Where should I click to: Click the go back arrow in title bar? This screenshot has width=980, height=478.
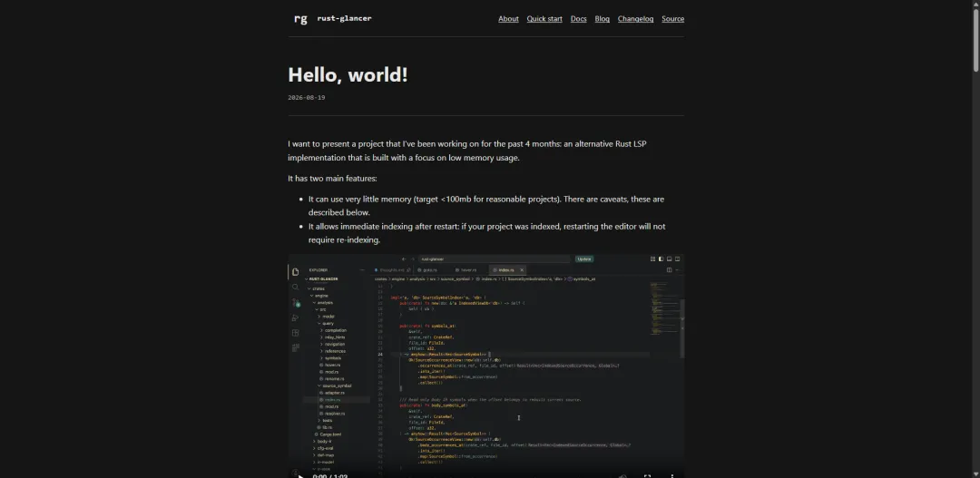tap(404, 259)
